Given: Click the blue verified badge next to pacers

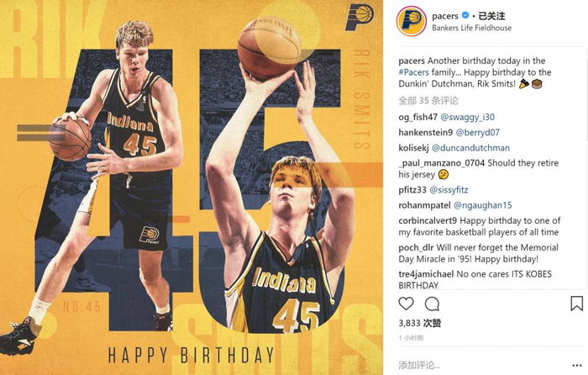Looking at the screenshot, I should tap(465, 16).
